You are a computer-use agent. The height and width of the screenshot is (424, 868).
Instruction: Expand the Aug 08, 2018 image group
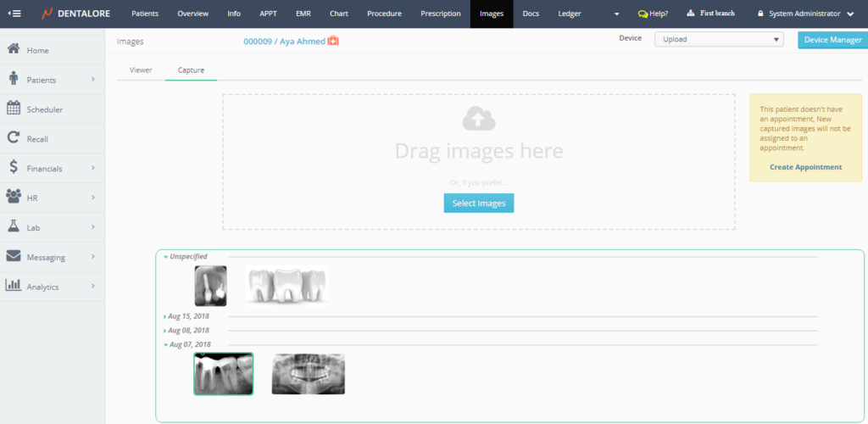tap(188, 330)
